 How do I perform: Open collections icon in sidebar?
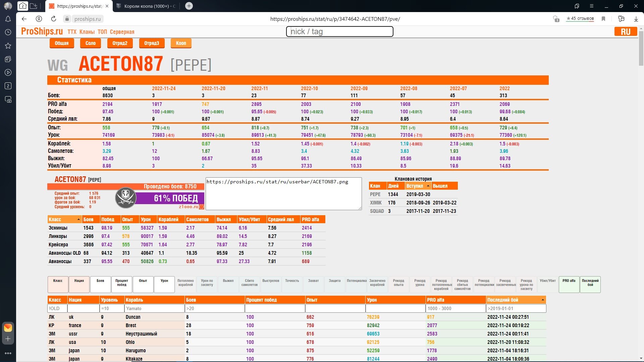point(8,59)
